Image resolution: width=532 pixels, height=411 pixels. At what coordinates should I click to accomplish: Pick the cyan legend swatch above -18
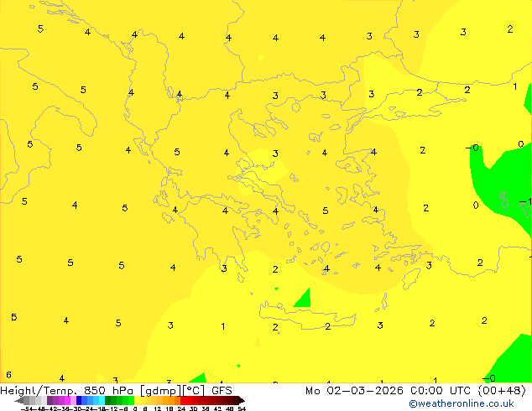102,400
